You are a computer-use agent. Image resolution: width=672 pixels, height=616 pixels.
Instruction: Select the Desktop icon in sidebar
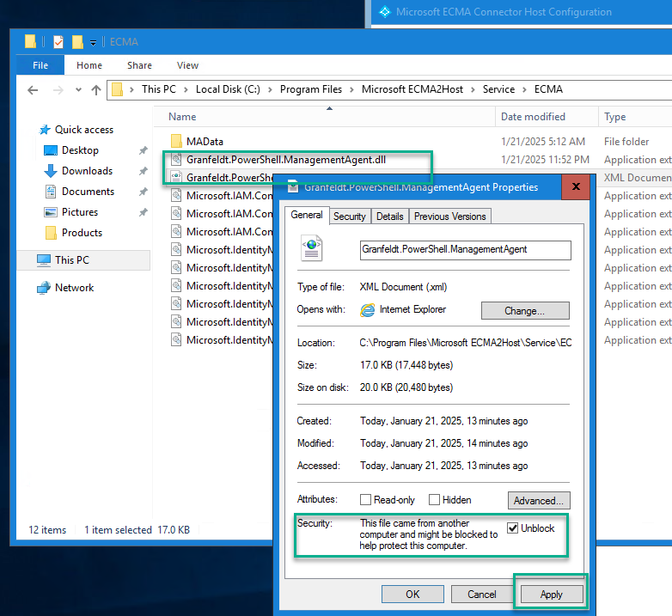(51, 150)
